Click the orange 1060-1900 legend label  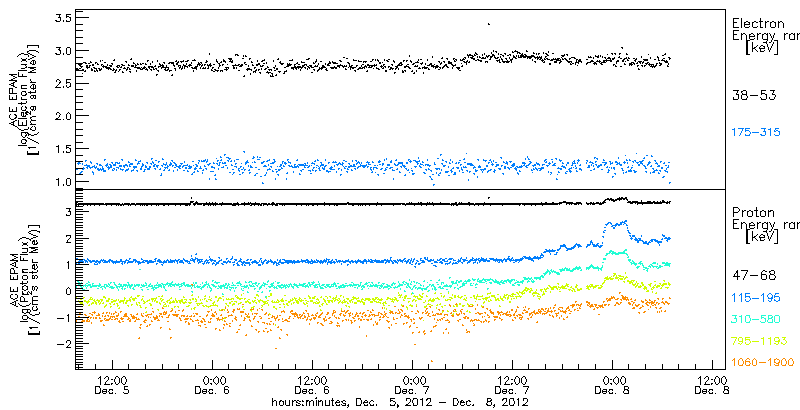[x=763, y=362]
